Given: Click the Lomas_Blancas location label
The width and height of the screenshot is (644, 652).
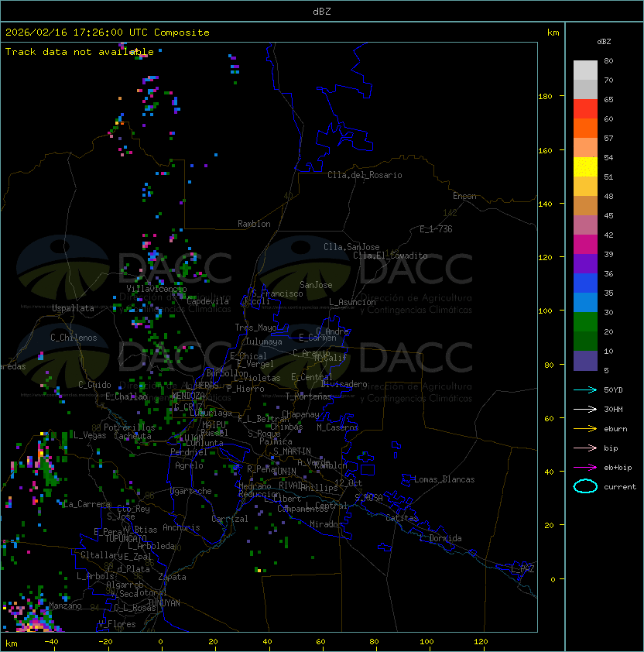Looking at the screenshot, I should point(444,479).
